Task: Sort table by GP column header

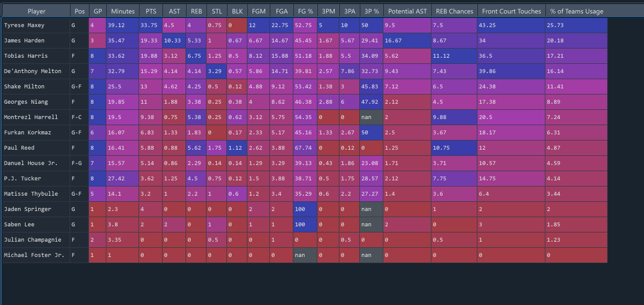Action: [x=98, y=11]
